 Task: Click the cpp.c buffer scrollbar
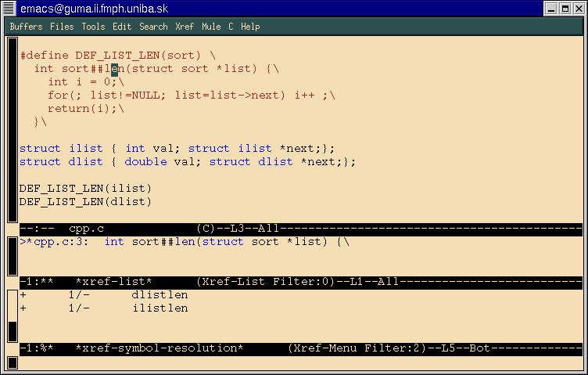pos(13,129)
